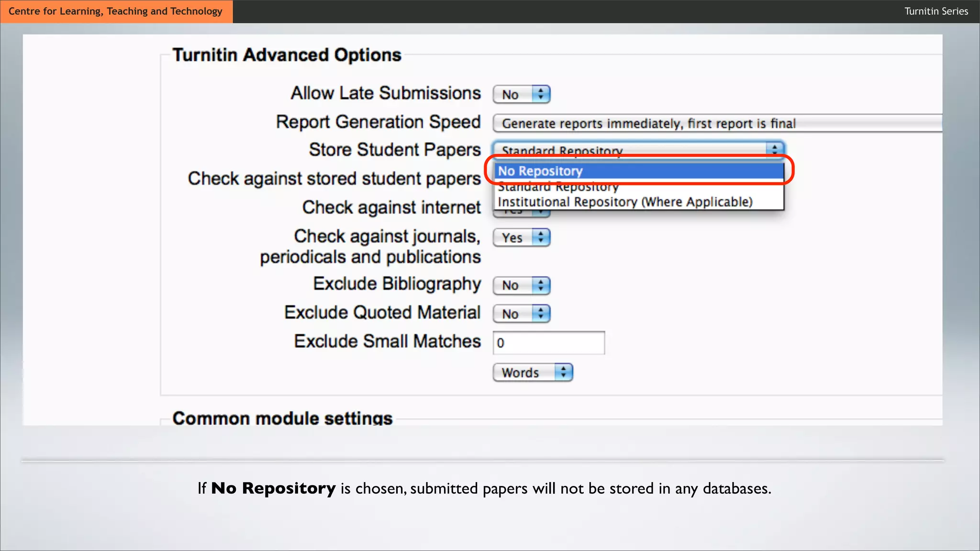
Task: Click arrows on journals Yes selector
Action: coord(541,237)
